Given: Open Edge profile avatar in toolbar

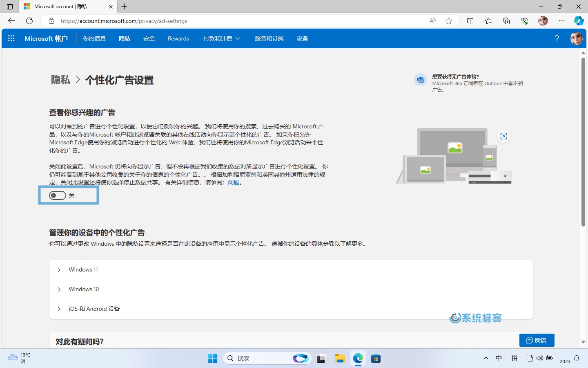Looking at the screenshot, I should click(543, 21).
